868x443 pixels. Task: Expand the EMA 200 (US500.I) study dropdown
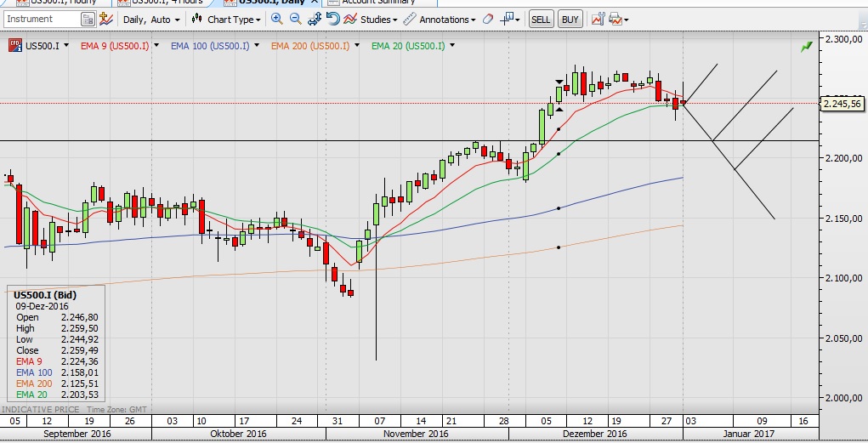tap(357, 45)
